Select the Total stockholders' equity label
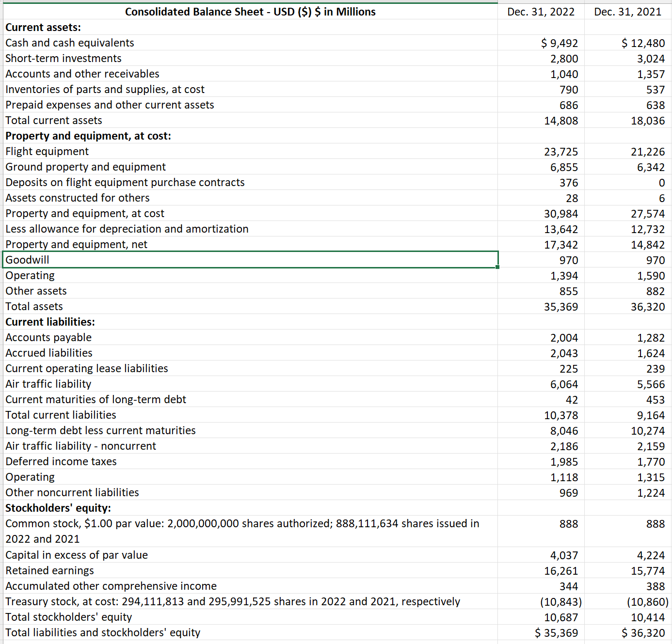Screen dimensions: 672x644 (x=68, y=617)
